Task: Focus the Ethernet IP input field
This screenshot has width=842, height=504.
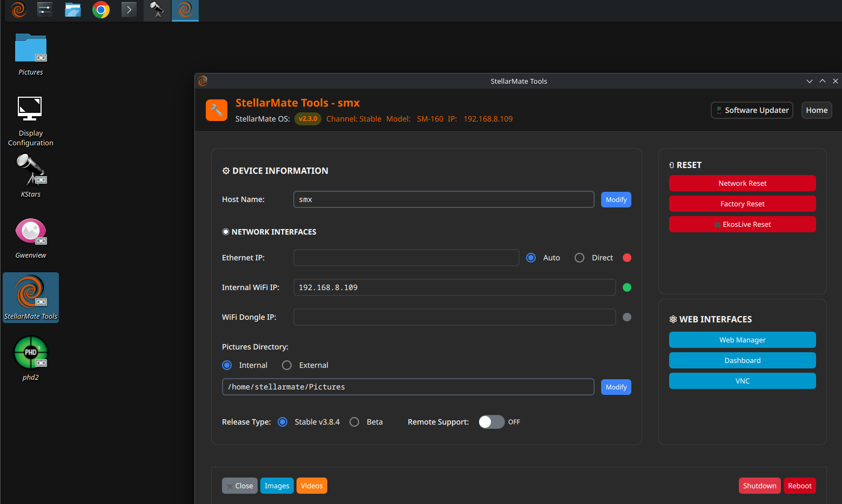Action: point(406,258)
